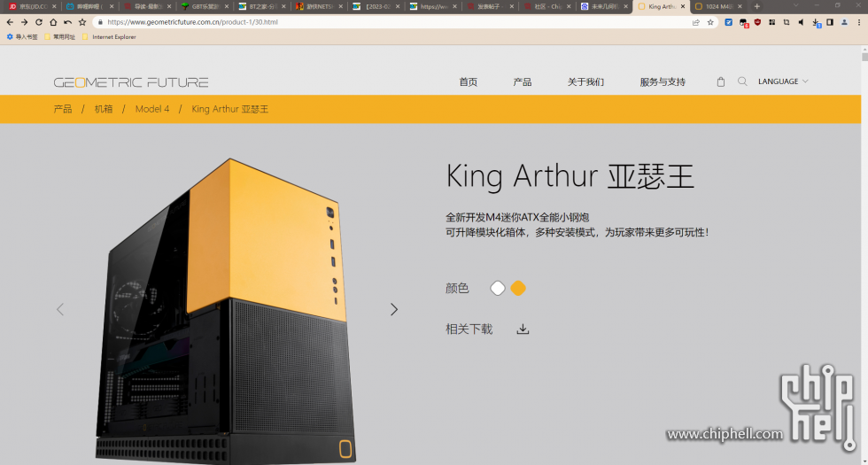Show previous product image arrow

tap(60, 309)
